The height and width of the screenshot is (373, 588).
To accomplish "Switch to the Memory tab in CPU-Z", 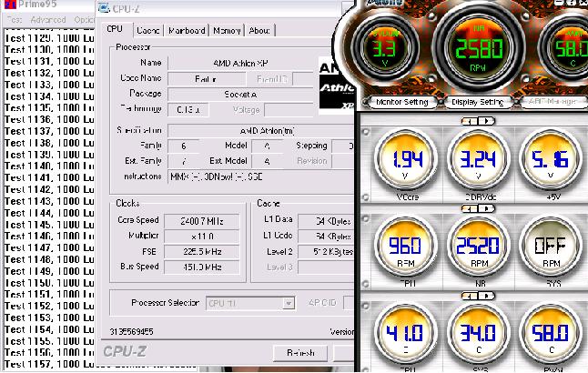I will coord(227,30).
